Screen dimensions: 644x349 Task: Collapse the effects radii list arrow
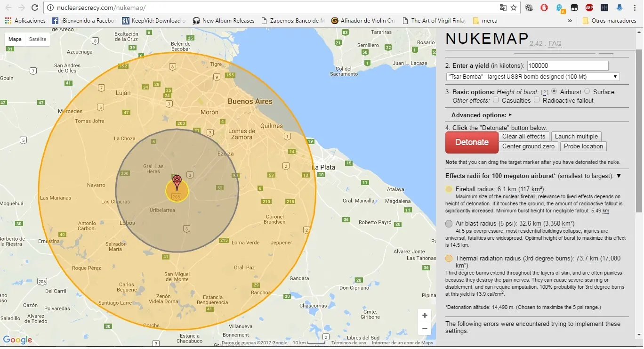[619, 176]
